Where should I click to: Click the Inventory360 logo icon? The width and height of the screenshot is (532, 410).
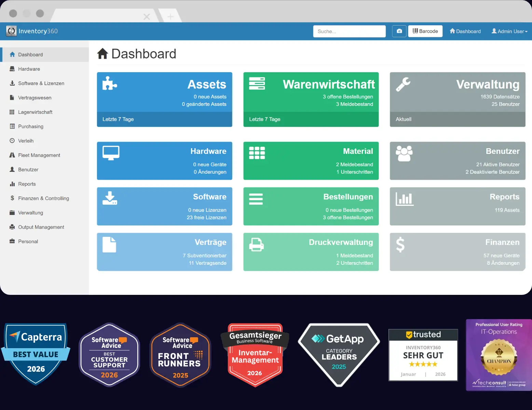click(x=11, y=31)
